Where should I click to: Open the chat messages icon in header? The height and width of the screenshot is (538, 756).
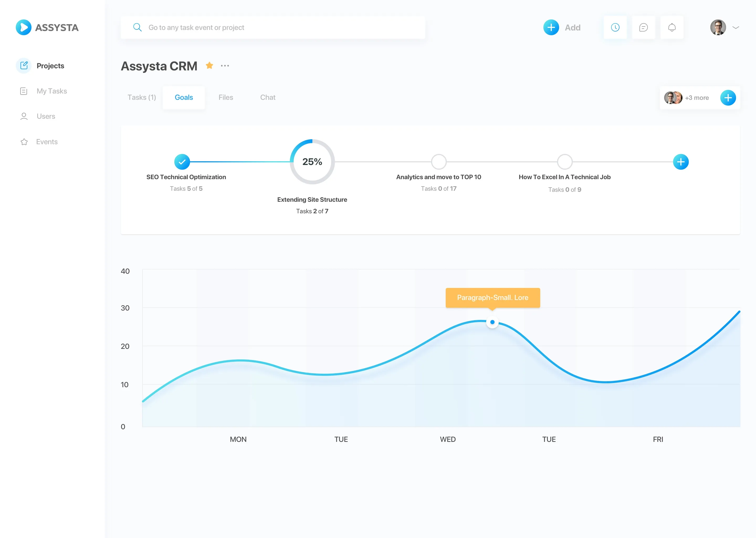[643, 28]
